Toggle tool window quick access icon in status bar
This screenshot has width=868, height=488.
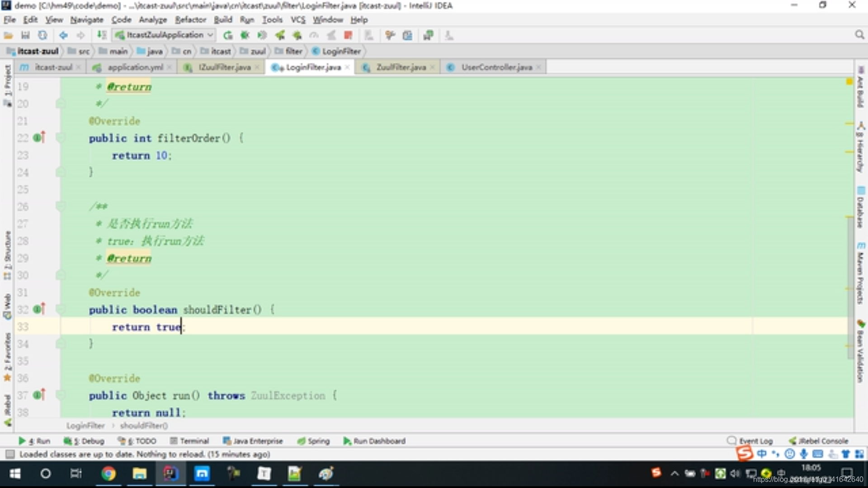coord(10,454)
